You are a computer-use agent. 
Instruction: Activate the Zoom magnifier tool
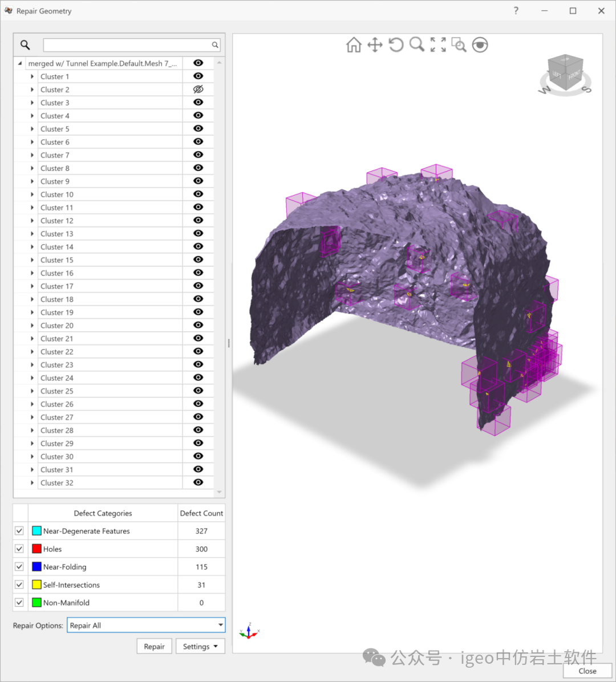click(417, 45)
